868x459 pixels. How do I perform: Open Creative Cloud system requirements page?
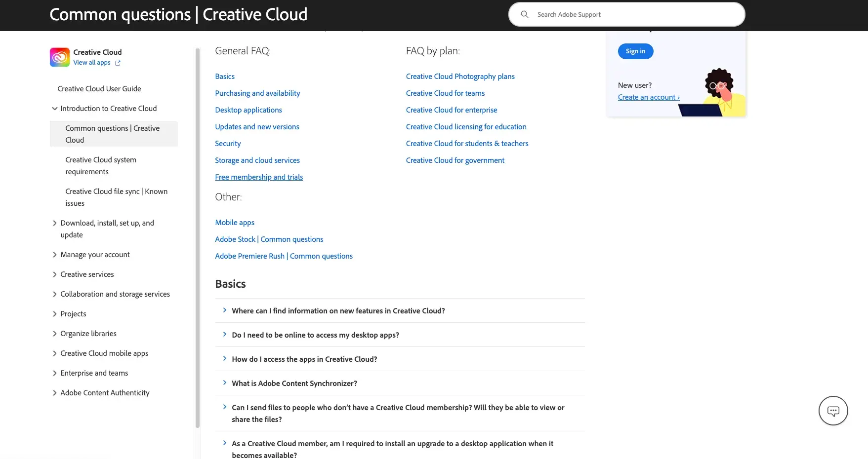[x=101, y=165]
